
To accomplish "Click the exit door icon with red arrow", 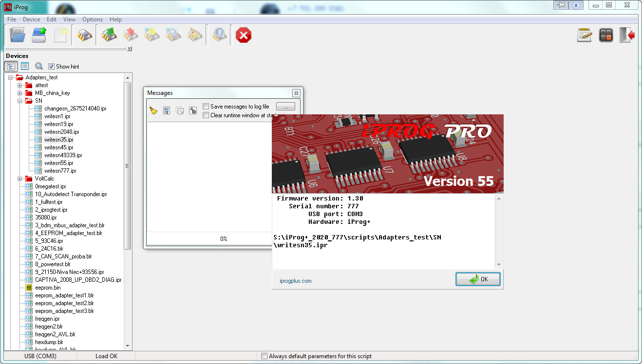I will click(x=627, y=35).
